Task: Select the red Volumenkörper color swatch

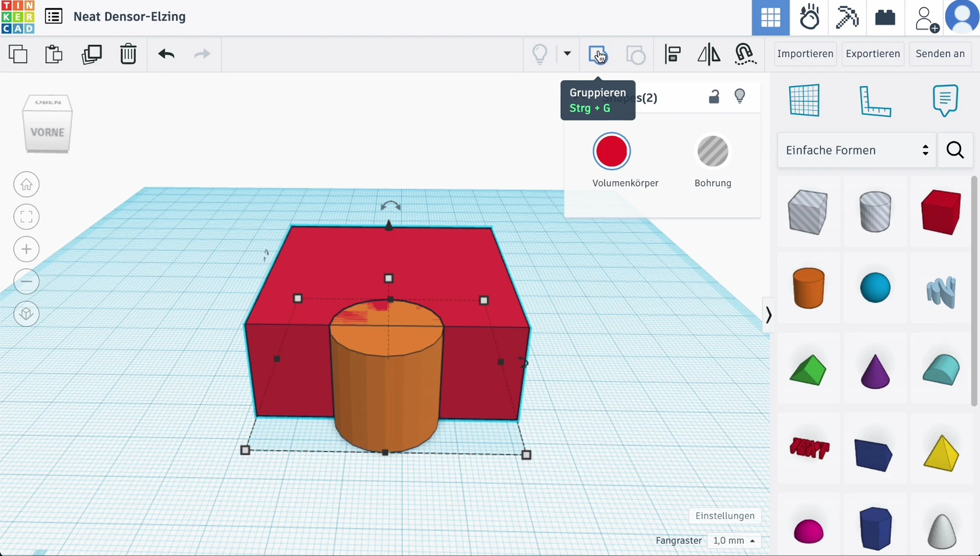Action: pos(611,151)
